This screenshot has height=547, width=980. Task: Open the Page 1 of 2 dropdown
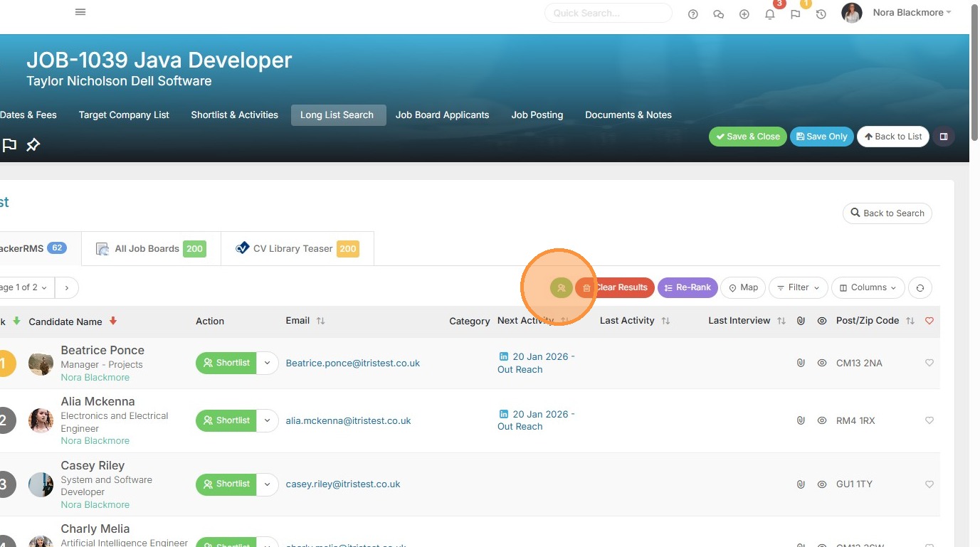tap(25, 287)
